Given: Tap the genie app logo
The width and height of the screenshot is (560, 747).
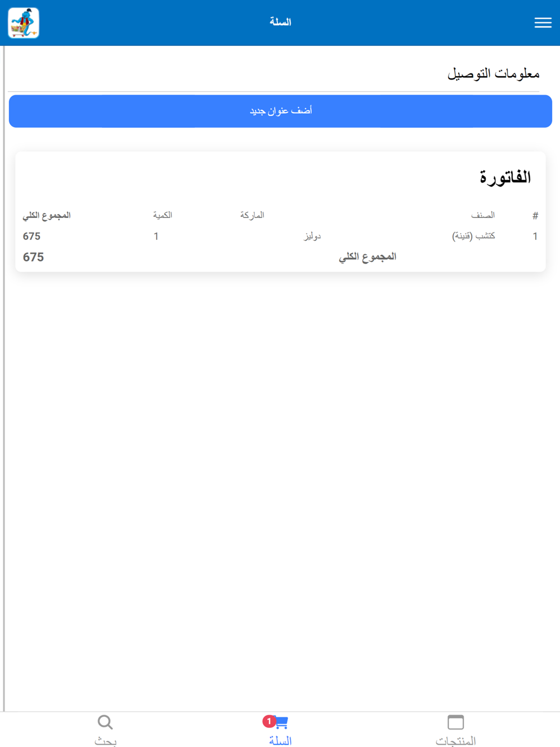Looking at the screenshot, I should [24, 23].
